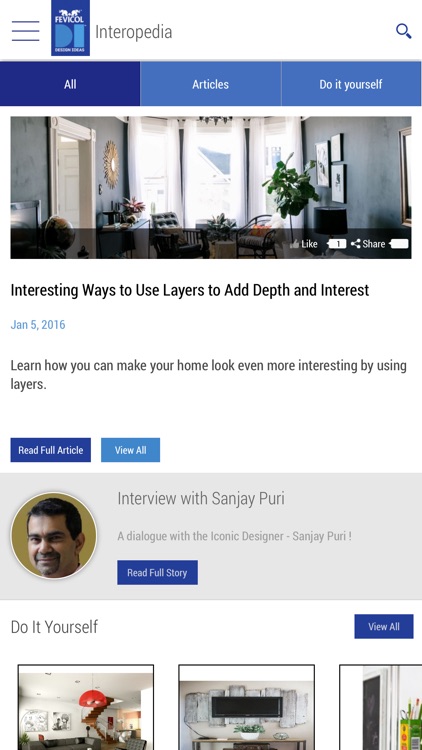Open the rustic wood TV wall thumbnail
This screenshot has height=750, width=422.
pyautogui.click(x=246, y=707)
